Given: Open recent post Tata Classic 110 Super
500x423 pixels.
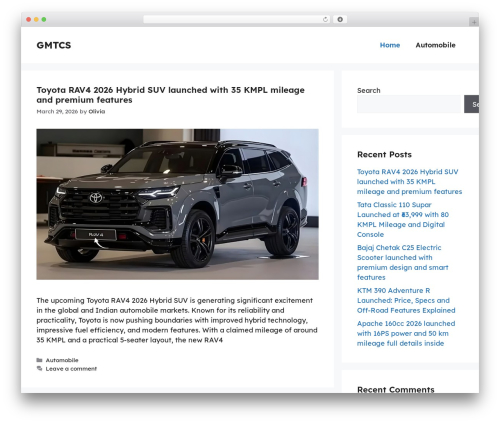Looking at the screenshot, I should pos(403,220).
